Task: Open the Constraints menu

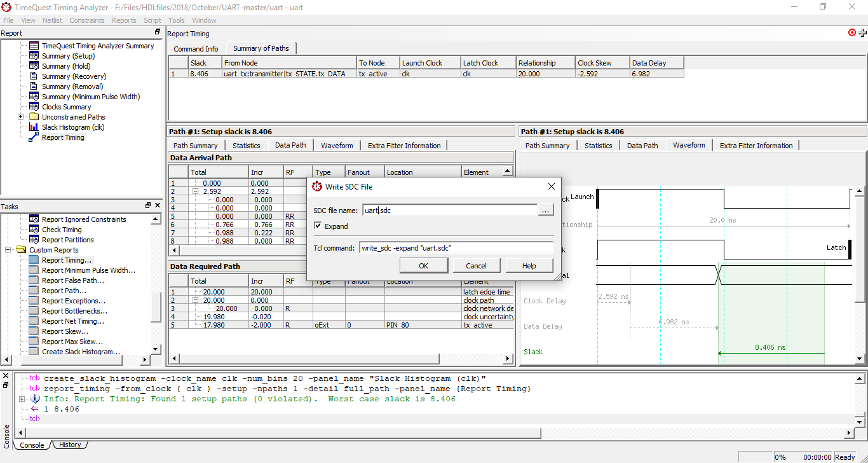Action: pos(87,20)
